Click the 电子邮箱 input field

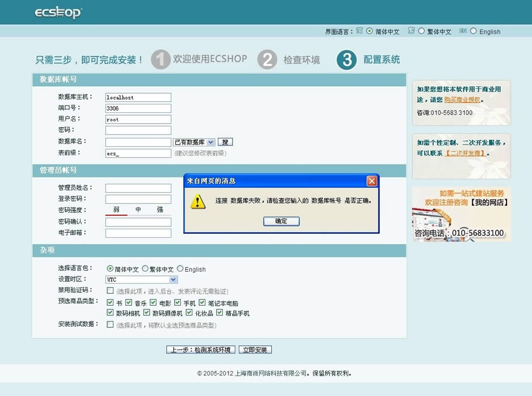click(x=138, y=233)
